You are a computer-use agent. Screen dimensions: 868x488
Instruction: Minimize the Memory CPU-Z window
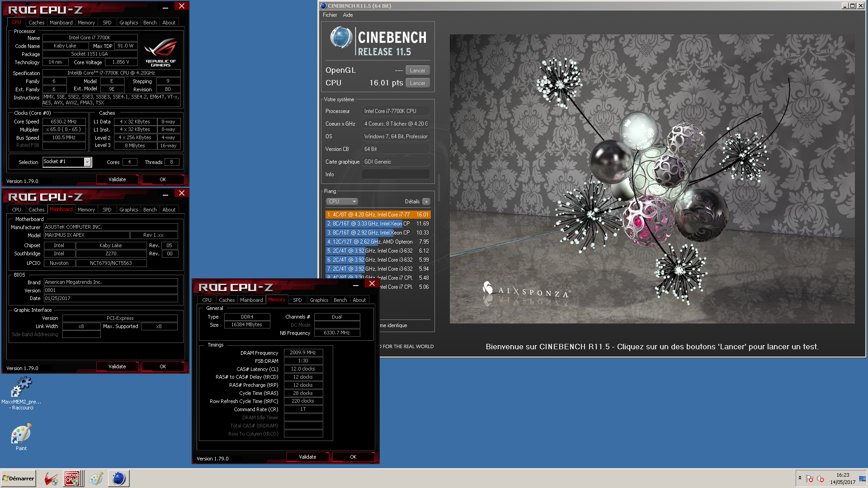click(356, 285)
